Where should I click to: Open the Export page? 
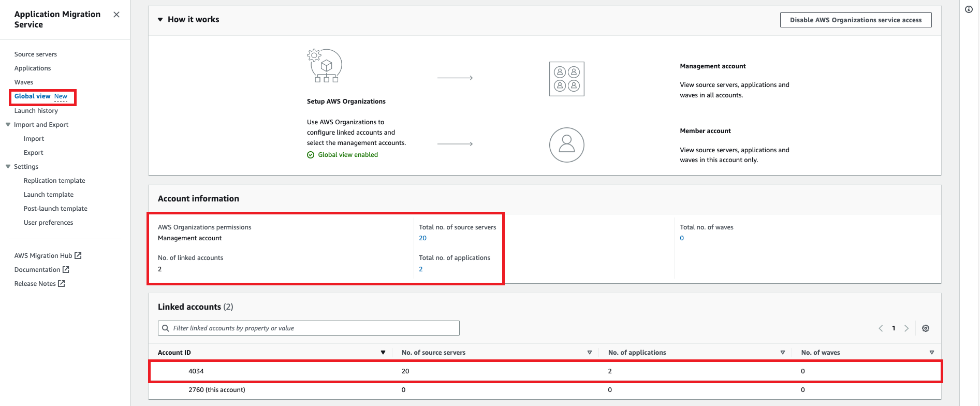point(34,153)
